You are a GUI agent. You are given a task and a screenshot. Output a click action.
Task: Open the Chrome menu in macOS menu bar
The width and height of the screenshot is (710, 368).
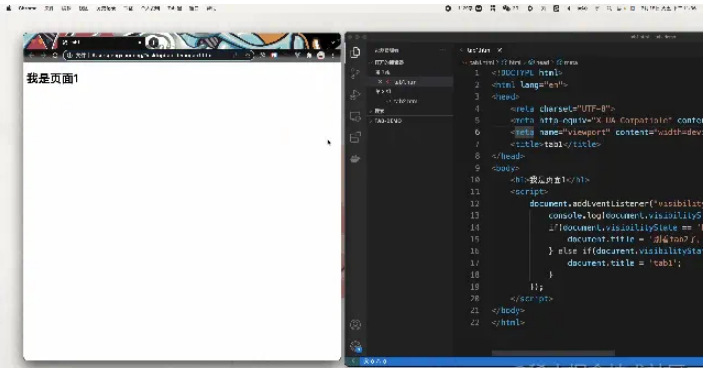point(27,8)
